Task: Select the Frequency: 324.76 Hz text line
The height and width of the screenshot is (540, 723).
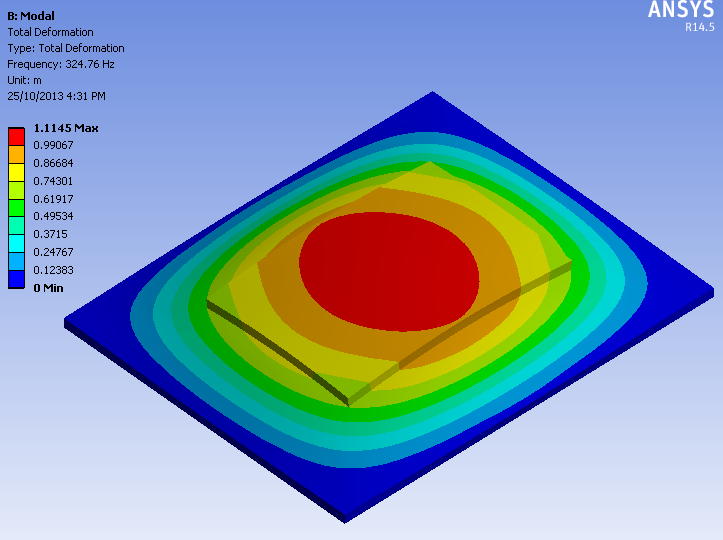Action: [x=62, y=63]
